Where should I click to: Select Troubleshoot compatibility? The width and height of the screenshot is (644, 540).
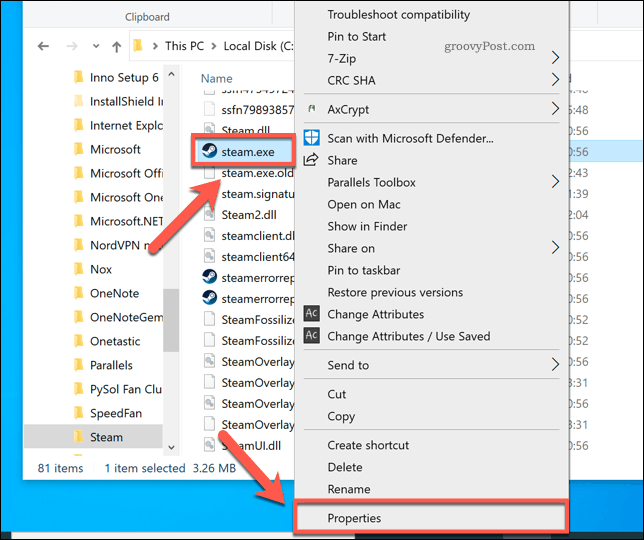pos(398,15)
